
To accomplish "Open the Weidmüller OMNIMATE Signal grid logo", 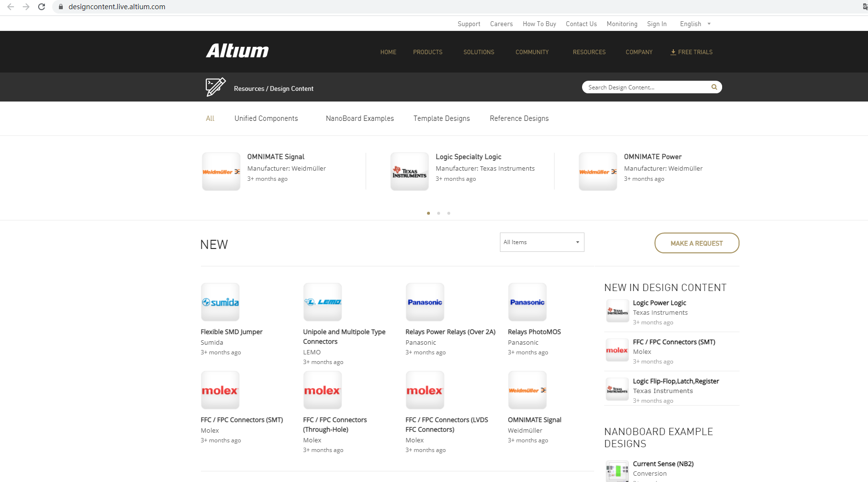I will tap(527, 390).
